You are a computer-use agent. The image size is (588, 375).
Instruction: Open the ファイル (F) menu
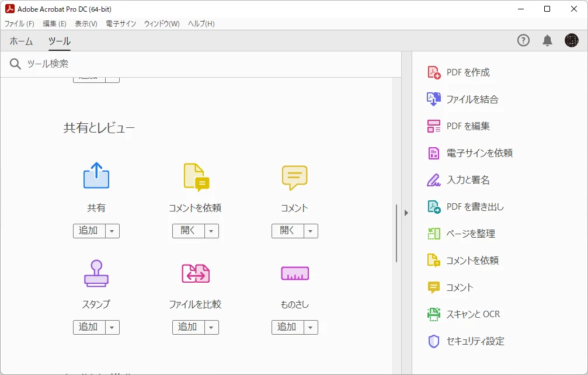click(x=19, y=23)
